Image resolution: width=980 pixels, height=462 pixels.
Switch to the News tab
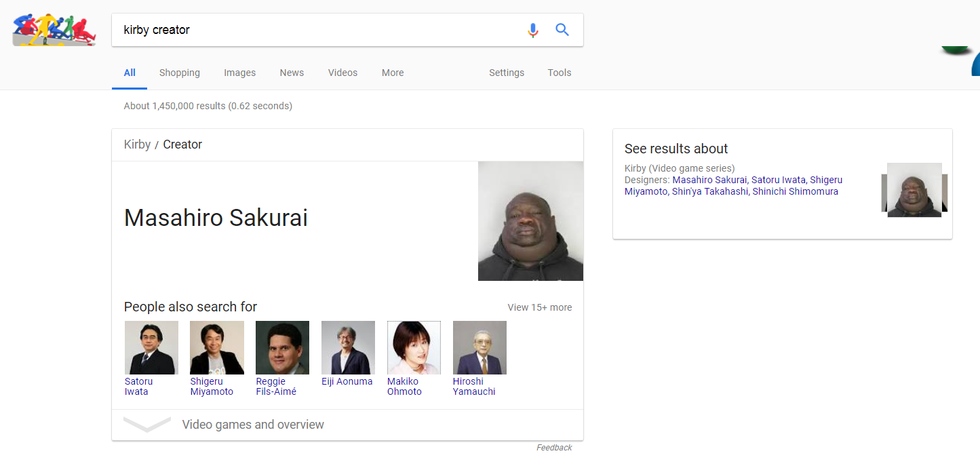(292, 73)
